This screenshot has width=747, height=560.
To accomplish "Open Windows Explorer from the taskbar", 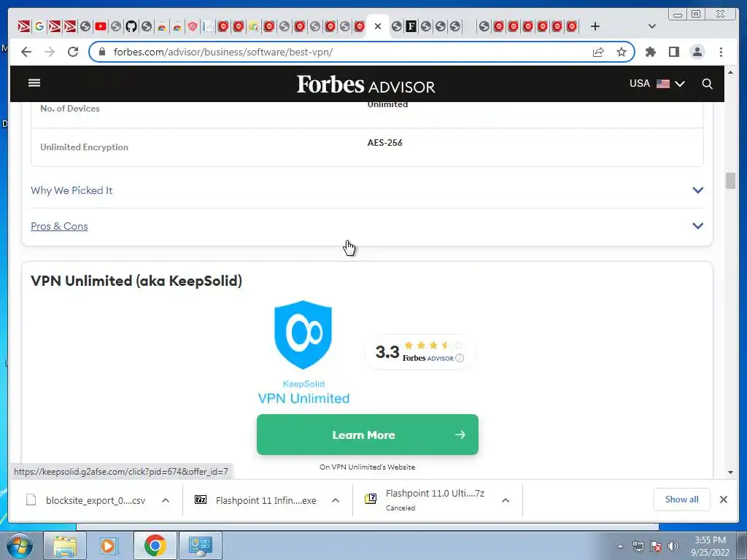I will 65,545.
